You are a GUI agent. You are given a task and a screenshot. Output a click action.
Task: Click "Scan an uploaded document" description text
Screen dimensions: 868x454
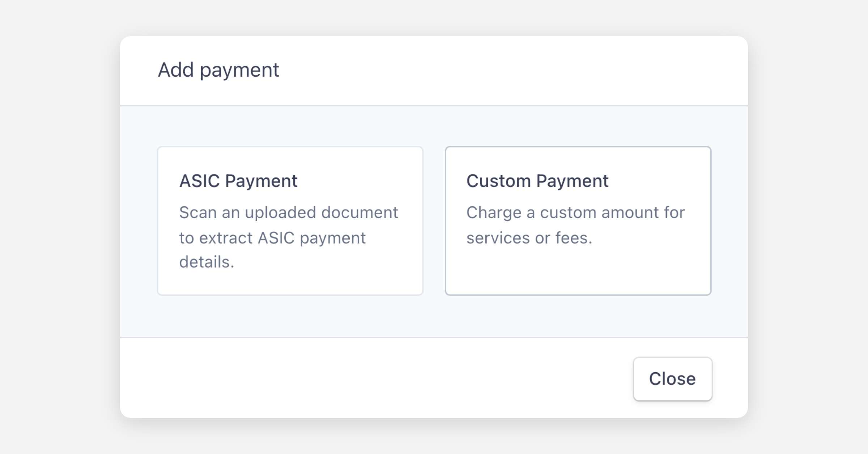click(288, 213)
